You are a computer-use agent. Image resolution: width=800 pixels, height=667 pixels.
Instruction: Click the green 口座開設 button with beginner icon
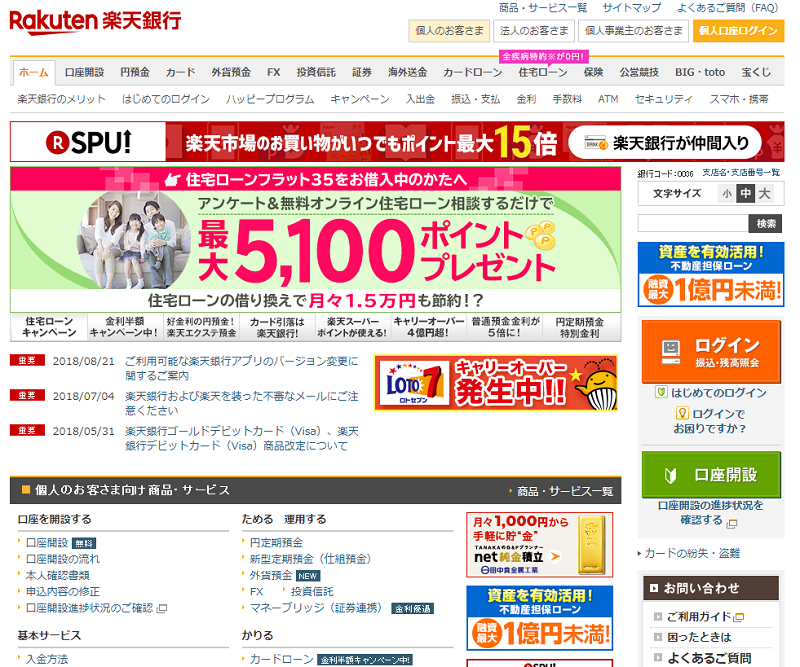pyautogui.click(x=711, y=474)
